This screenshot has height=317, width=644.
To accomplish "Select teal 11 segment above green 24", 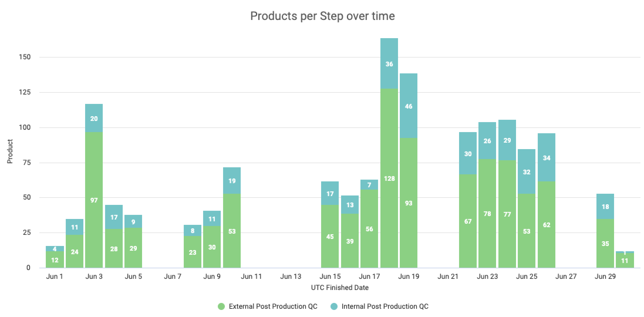I will click(x=75, y=227).
